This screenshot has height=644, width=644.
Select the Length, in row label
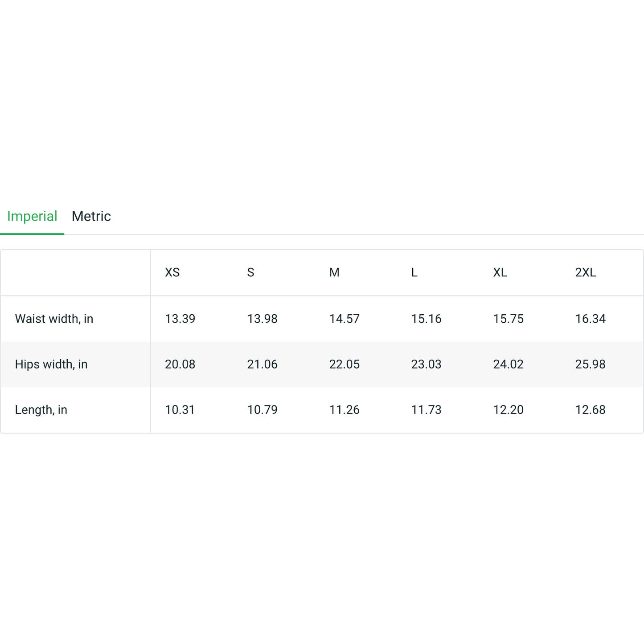click(x=41, y=410)
